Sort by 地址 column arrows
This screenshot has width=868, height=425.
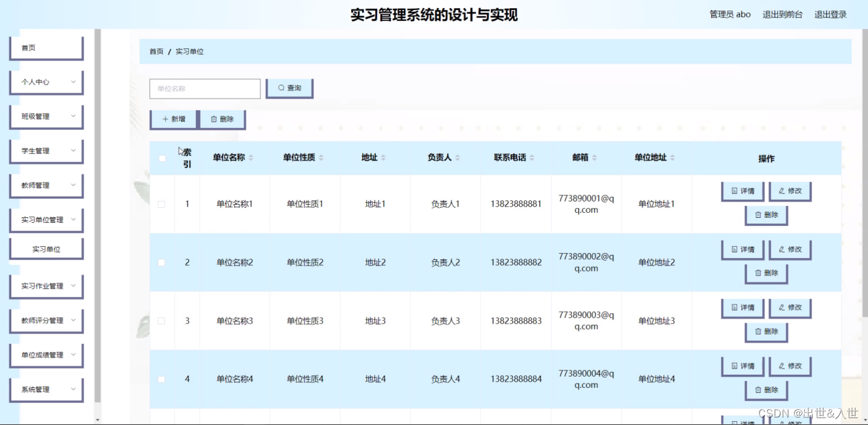click(383, 158)
